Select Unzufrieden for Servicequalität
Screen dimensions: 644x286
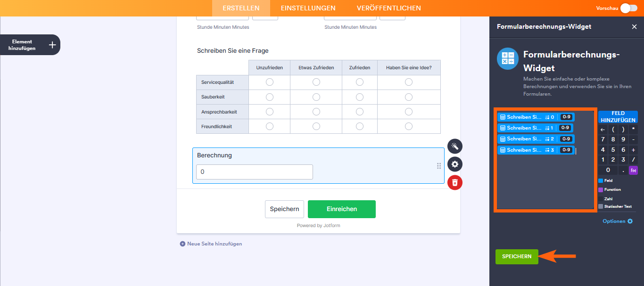pos(270,82)
